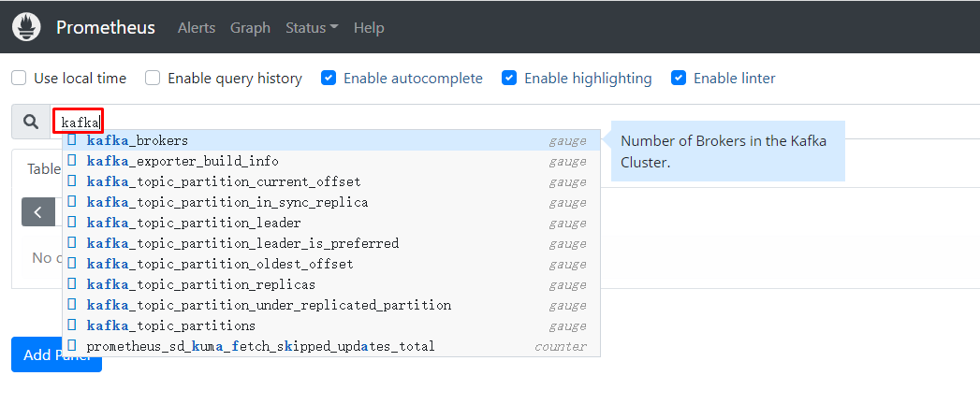Choose kafka_topic_partition_in_sync_replica from autocomplete

click(331, 202)
